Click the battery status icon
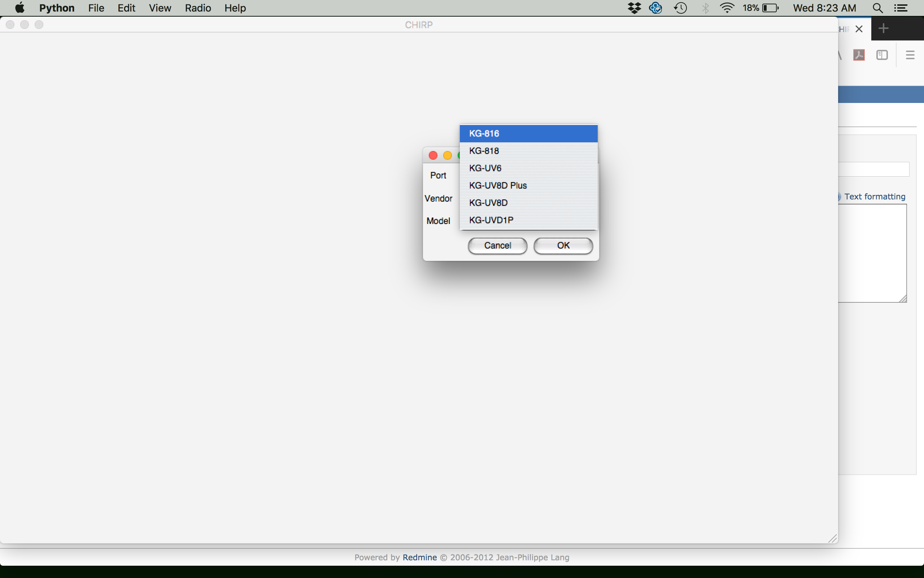The width and height of the screenshot is (924, 578). point(771,8)
